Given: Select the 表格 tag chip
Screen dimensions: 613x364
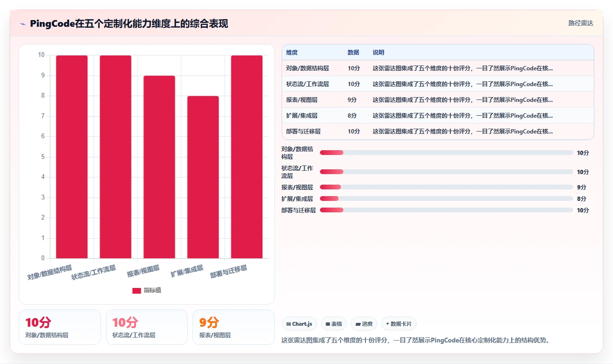Looking at the screenshot, I should point(334,324).
